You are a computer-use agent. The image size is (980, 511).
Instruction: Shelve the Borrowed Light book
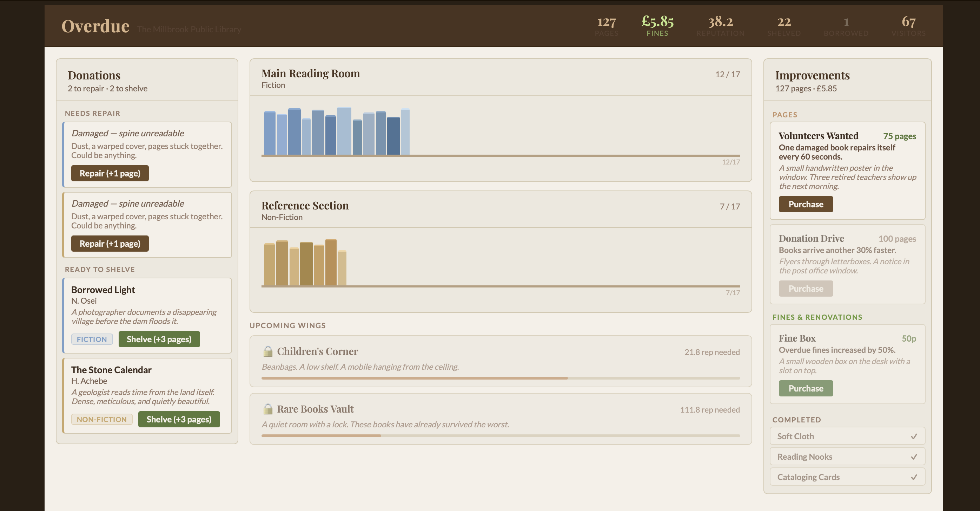(x=159, y=339)
